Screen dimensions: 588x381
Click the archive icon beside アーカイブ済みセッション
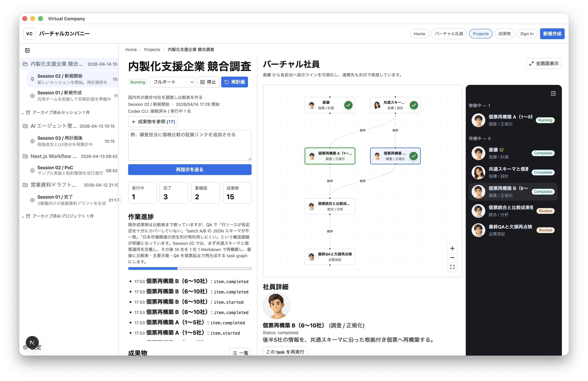(28, 112)
